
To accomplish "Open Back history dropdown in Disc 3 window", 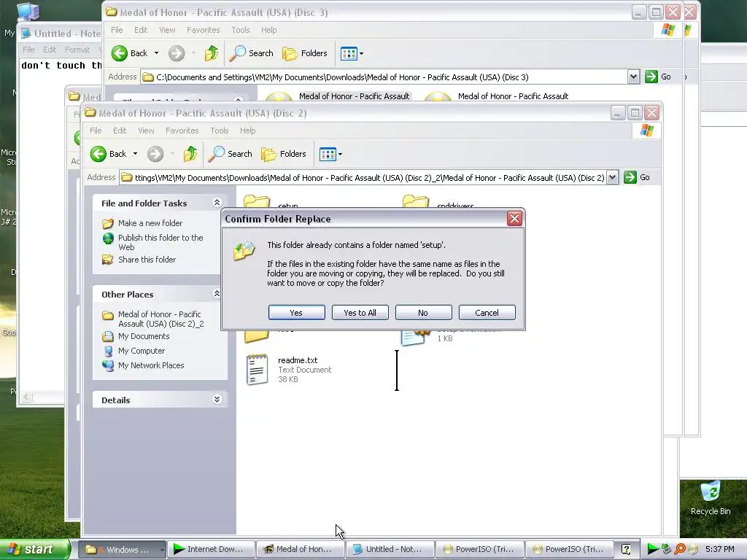I will (x=156, y=53).
